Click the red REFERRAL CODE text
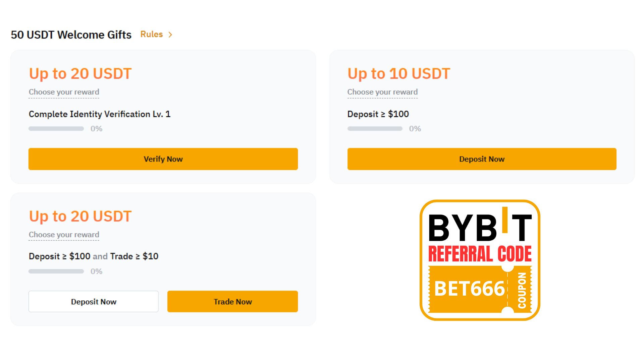The height and width of the screenshot is (362, 644). coord(480,254)
